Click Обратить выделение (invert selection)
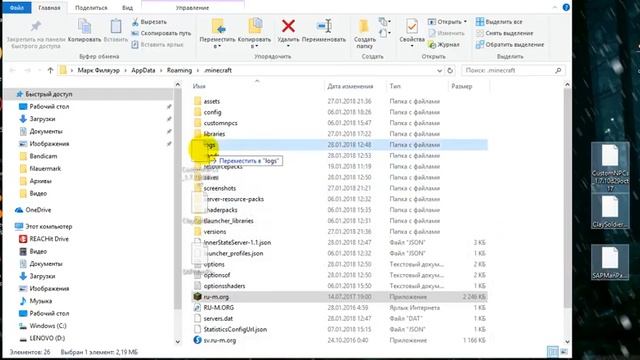This screenshot has width=640, height=360. tap(510, 44)
